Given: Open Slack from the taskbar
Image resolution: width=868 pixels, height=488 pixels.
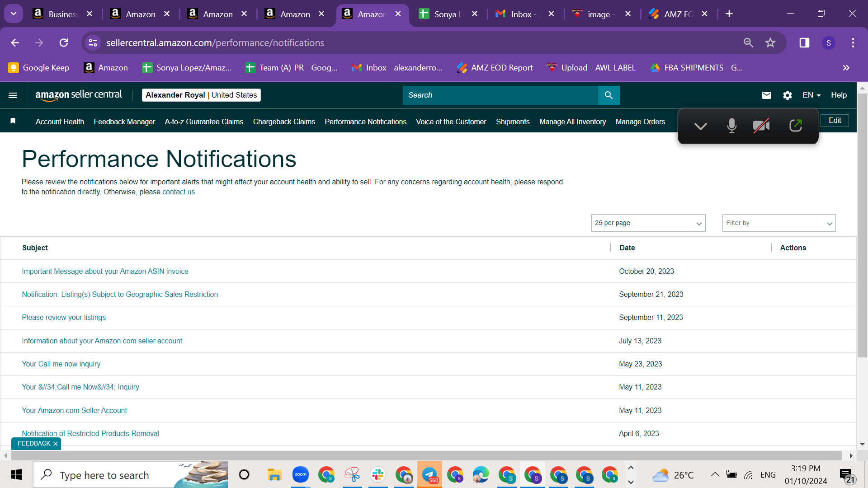Looking at the screenshot, I should 378,475.
